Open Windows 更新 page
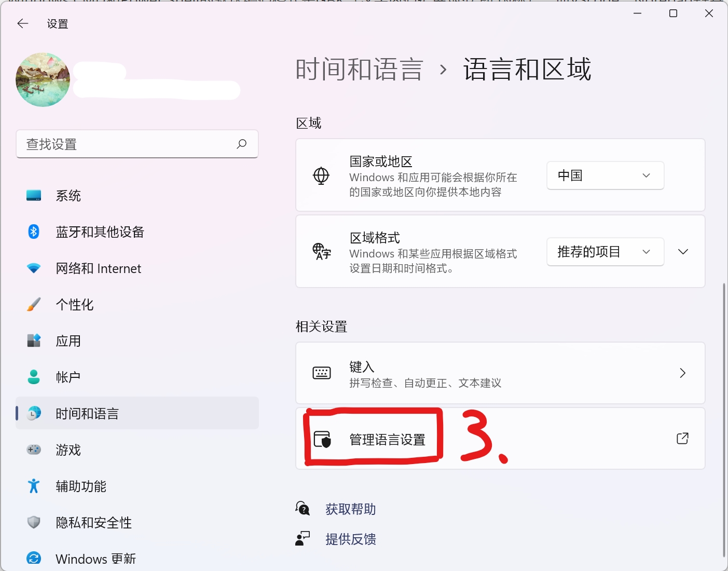Screen dimensions: 728x571 pos(138,559)
